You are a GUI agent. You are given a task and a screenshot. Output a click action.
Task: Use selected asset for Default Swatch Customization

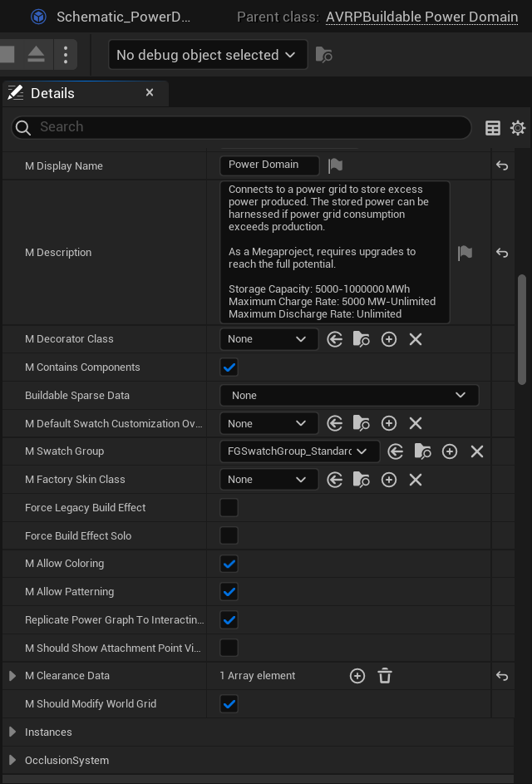click(334, 424)
